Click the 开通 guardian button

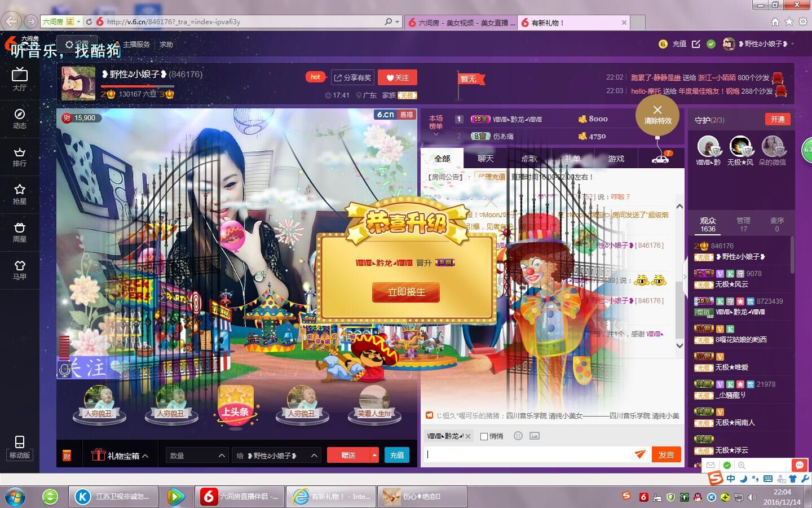[x=778, y=119]
